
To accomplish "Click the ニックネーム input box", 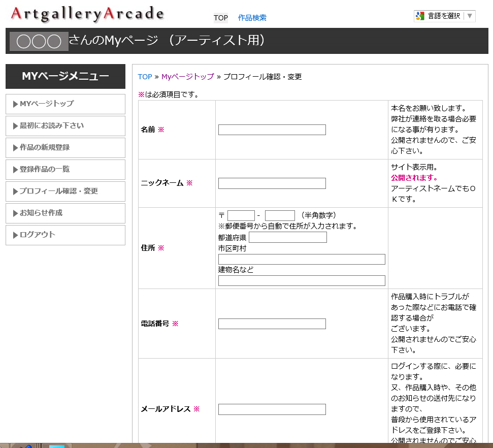I will click(272, 183).
